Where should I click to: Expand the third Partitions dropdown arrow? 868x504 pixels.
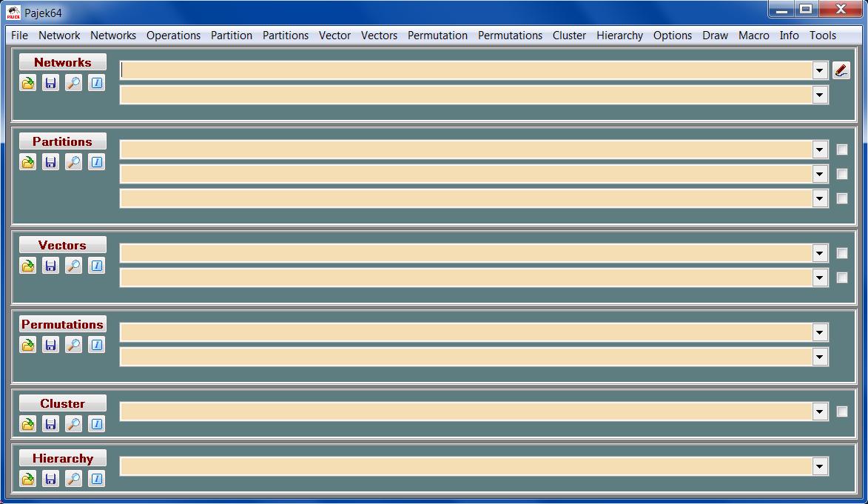tap(820, 198)
